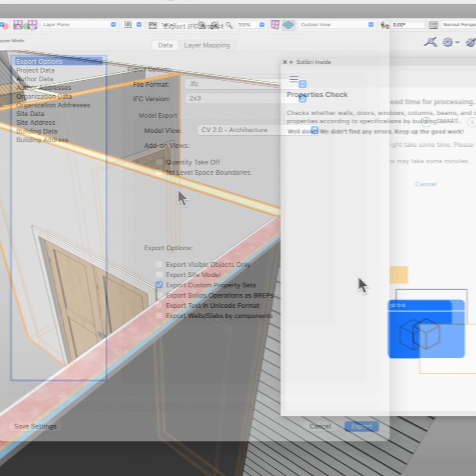Select Site Data in the list
Viewport: 476px width, 476px height.
click(x=30, y=114)
